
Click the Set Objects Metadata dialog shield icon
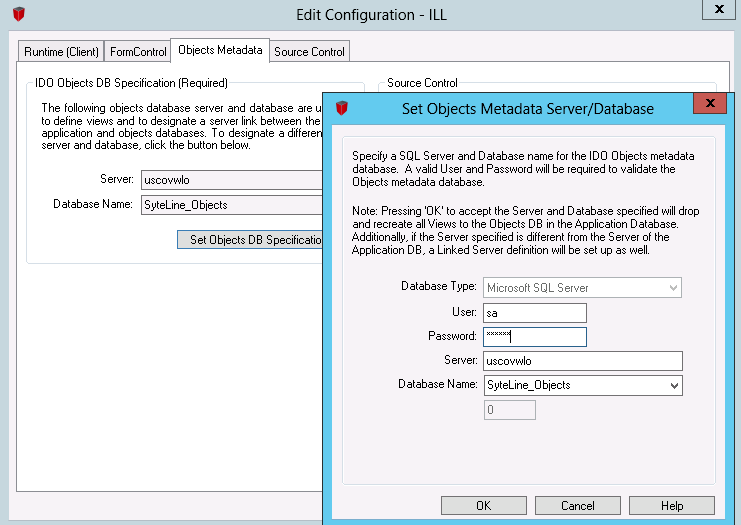pyautogui.click(x=343, y=108)
